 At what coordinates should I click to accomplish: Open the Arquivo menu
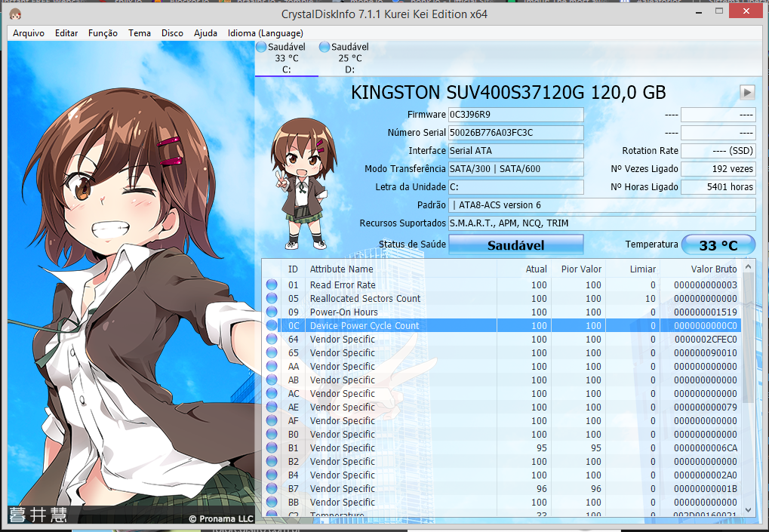tap(29, 33)
